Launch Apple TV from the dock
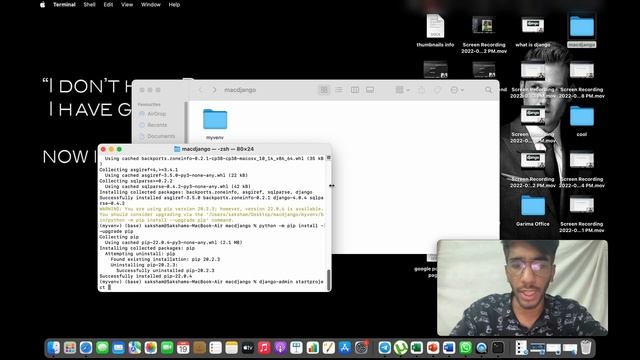Screen dimensions: 640x360 248,348
